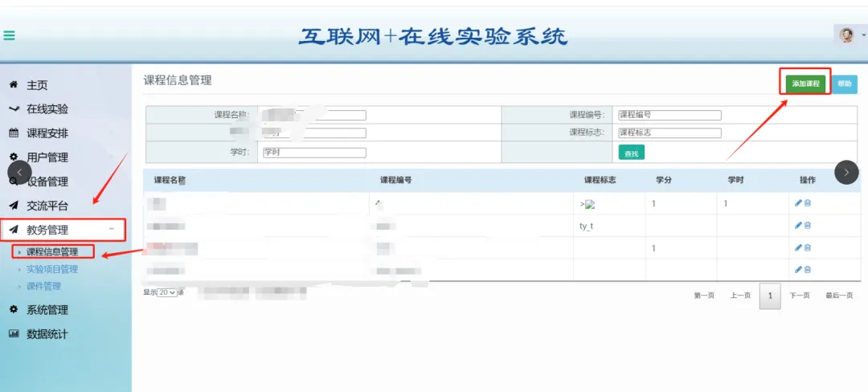The width and height of the screenshot is (868, 392).
Task: Click the 操作 column header
Action: coord(808,180)
